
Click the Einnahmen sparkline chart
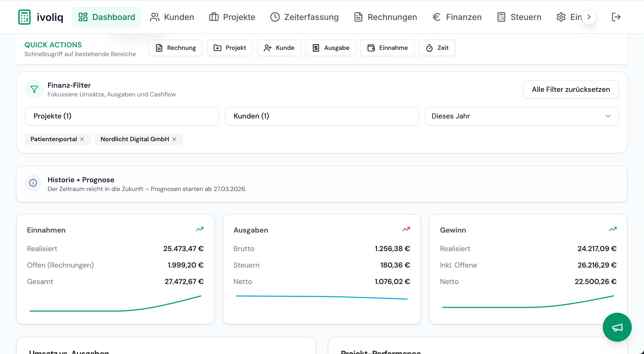point(115,304)
